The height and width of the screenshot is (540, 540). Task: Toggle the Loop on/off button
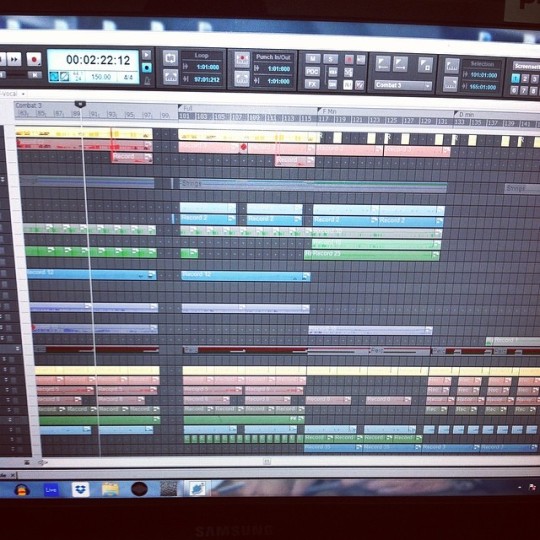171,58
